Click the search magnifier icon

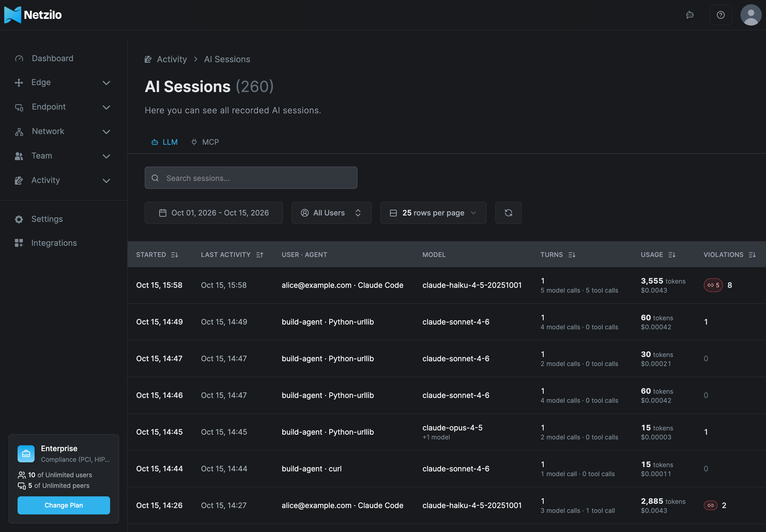point(155,178)
